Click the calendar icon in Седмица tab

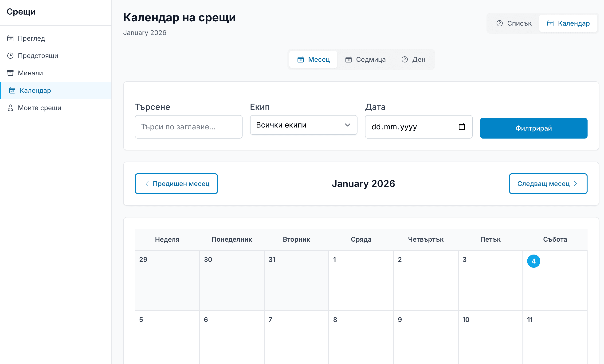point(348,59)
